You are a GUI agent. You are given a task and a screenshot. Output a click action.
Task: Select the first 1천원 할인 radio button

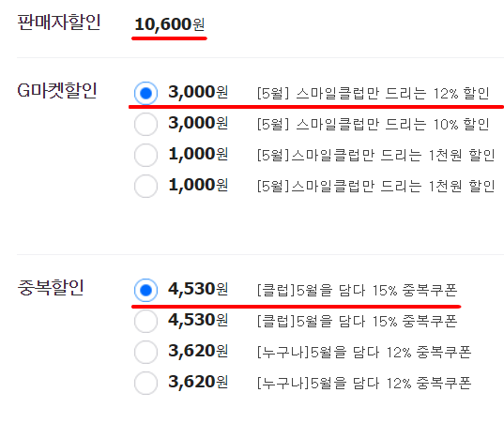(x=145, y=155)
